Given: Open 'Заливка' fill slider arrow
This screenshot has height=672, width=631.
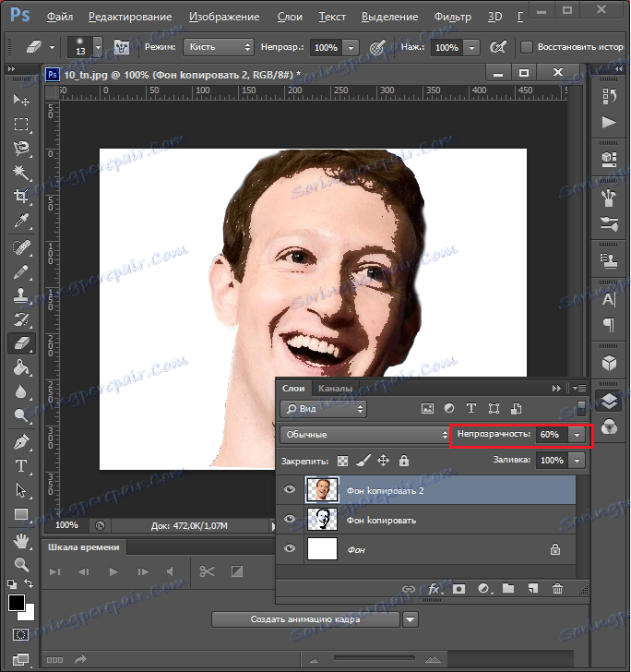Looking at the screenshot, I should tap(577, 461).
